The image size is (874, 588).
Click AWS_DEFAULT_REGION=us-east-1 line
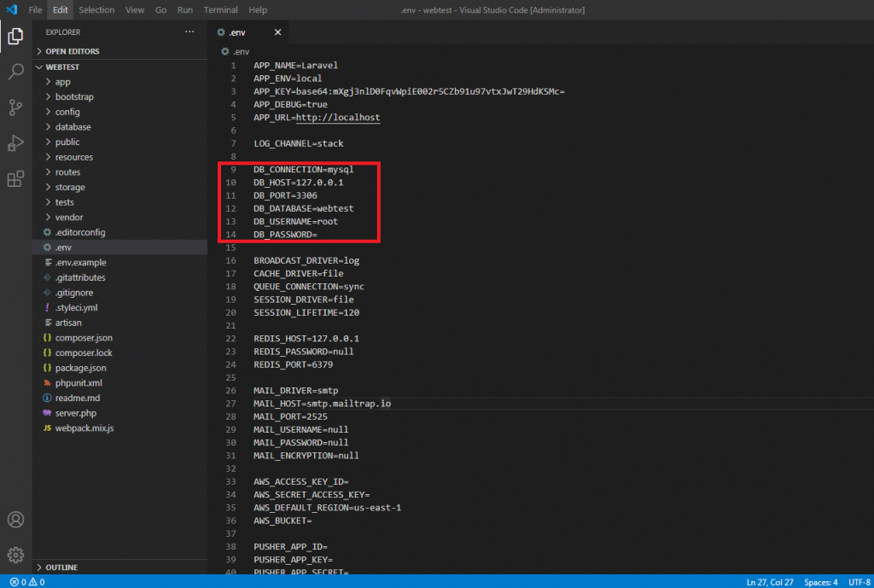327,508
